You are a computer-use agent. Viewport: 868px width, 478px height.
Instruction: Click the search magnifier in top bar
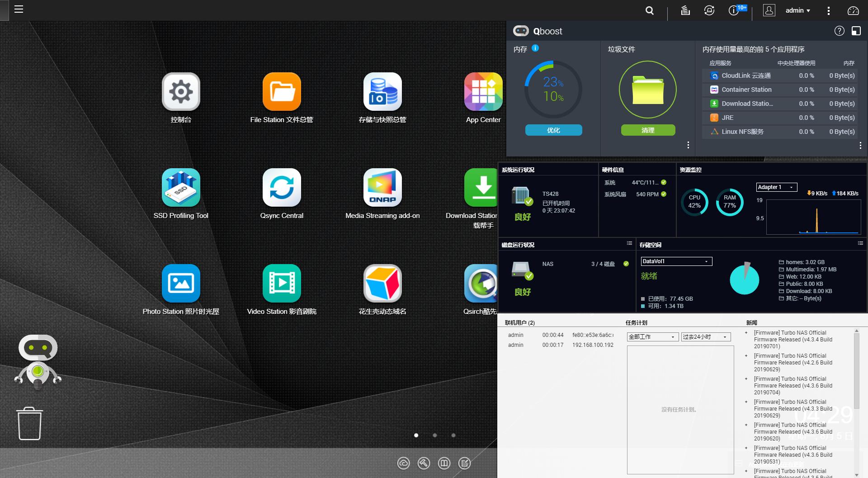[650, 10]
